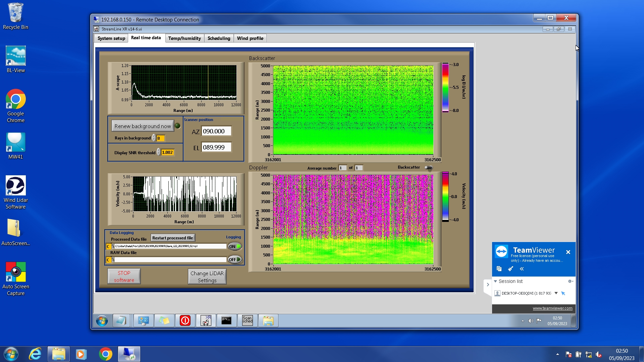Screen dimensions: 644x362
Task: Flip the Backscatter toggle switch above Doppler plot
Action: pyautogui.click(x=428, y=168)
